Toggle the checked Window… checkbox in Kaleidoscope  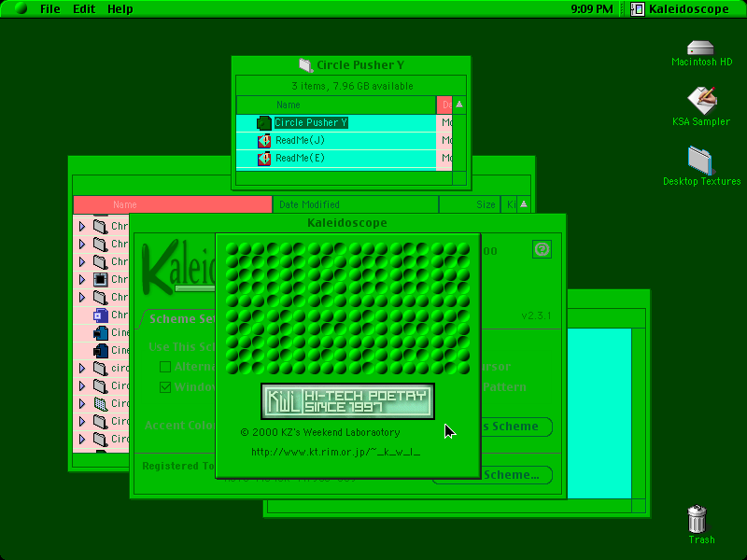[x=165, y=387]
